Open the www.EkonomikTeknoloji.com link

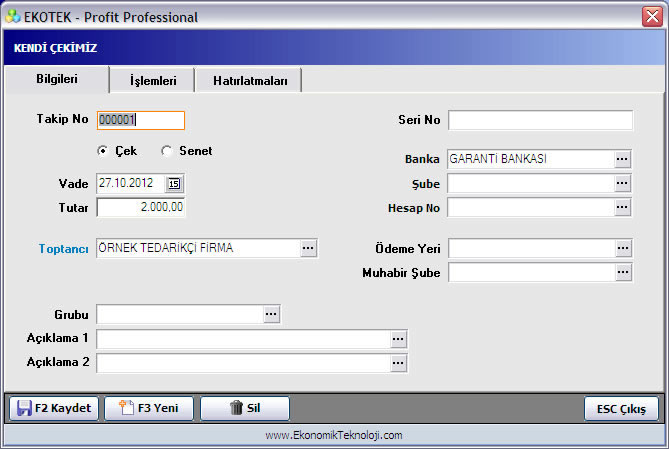tap(334, 435)
